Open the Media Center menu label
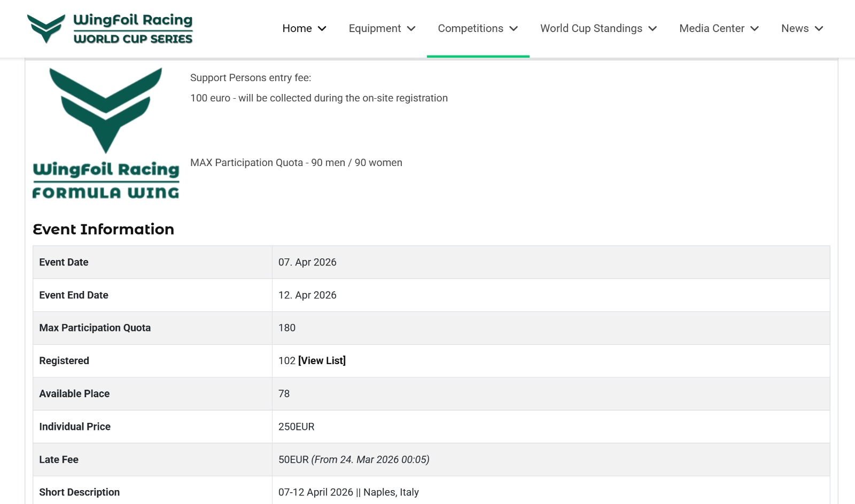The image size is (855, 504). (711, 28)
